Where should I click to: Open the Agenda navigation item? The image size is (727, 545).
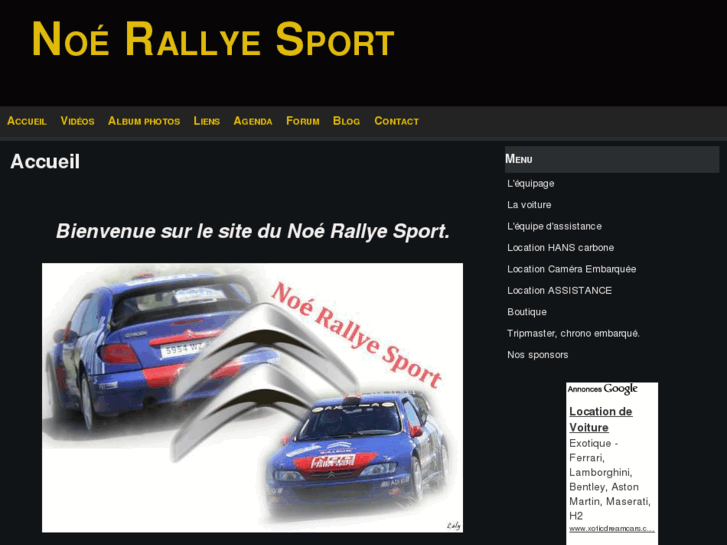(253, 121)
